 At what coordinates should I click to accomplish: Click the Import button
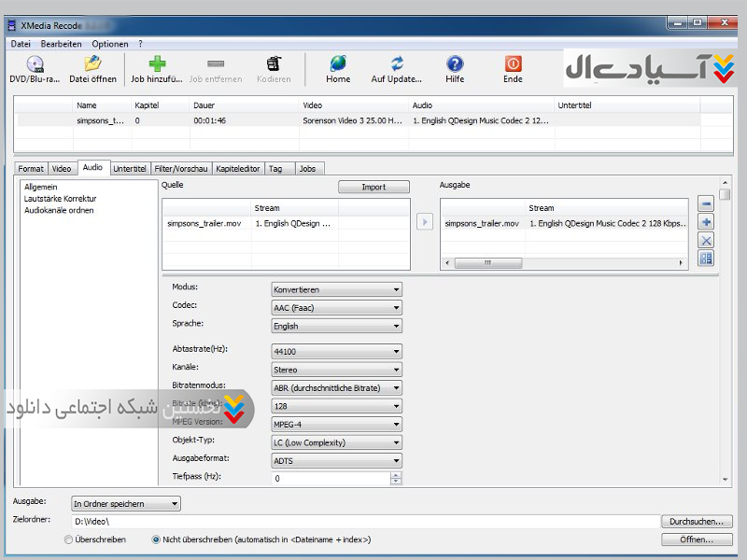(x=373, y=187)
